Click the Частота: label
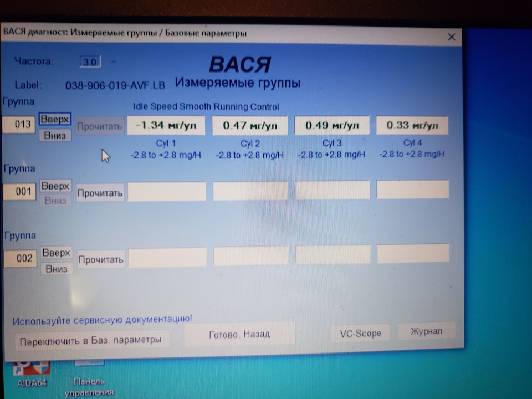This screenshot has width=532, height=399. pyautogui.click(x=34, y=62)
